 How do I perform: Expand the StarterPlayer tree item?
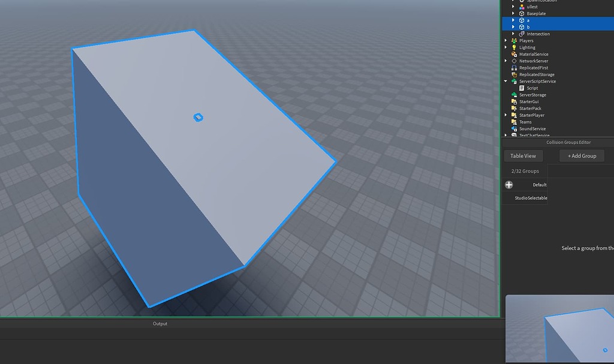point(505,115)
